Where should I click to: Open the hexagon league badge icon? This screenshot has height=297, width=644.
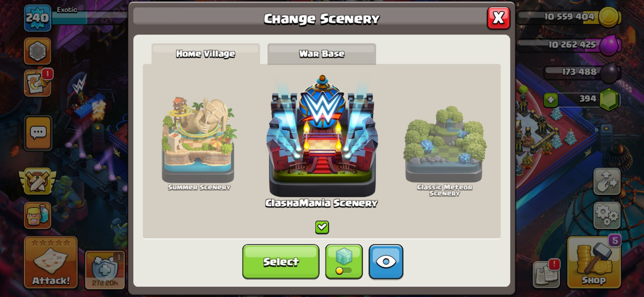coord(38,51)
